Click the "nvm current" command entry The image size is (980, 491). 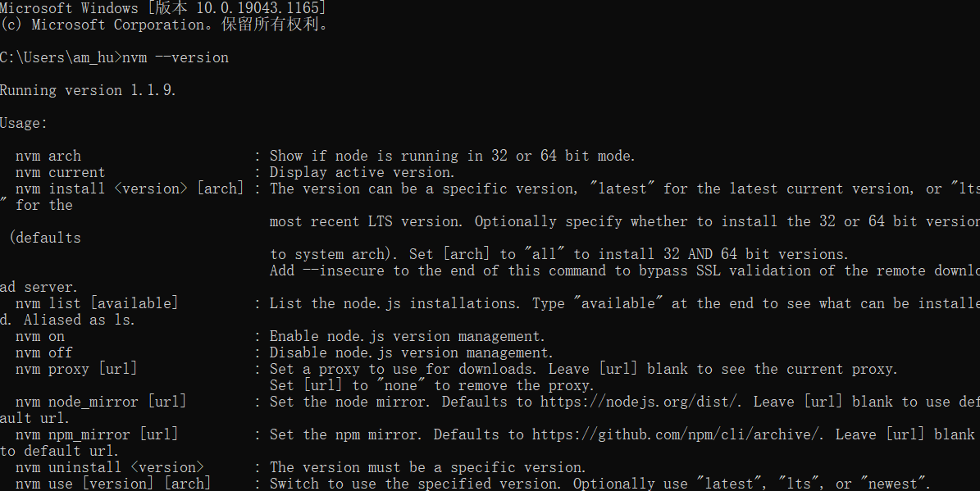pos(60,172)
